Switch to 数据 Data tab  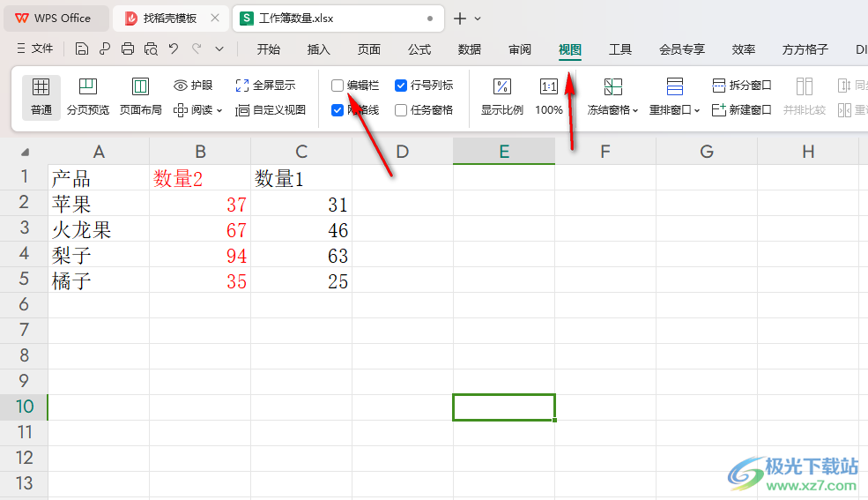470,49
